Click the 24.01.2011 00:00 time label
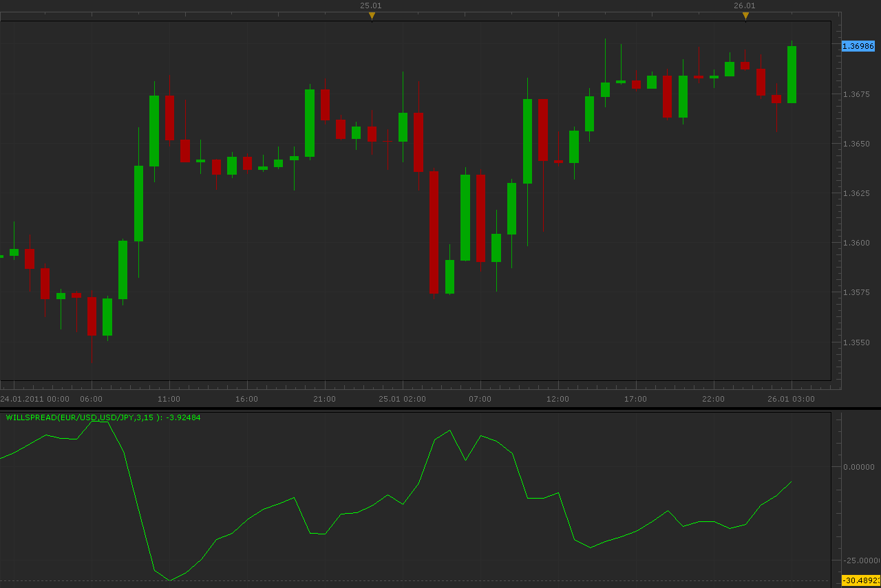 [x=35, y=399]
